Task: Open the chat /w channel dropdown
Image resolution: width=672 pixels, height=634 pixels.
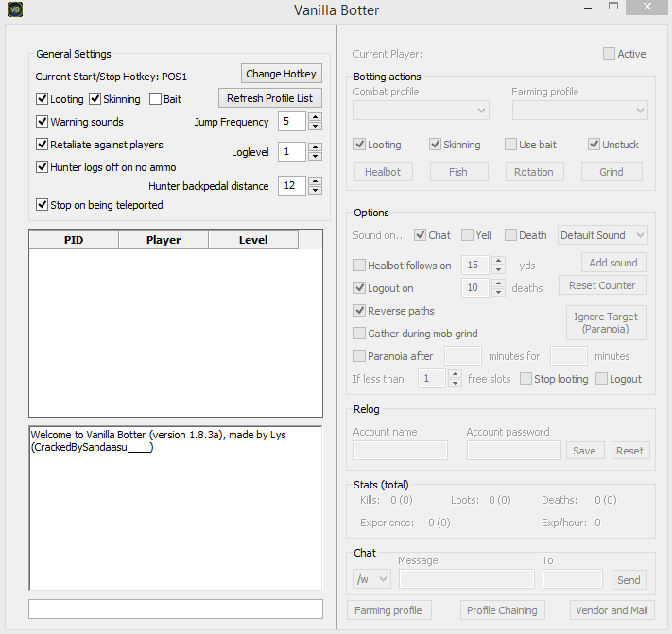Action: point(371,579)
